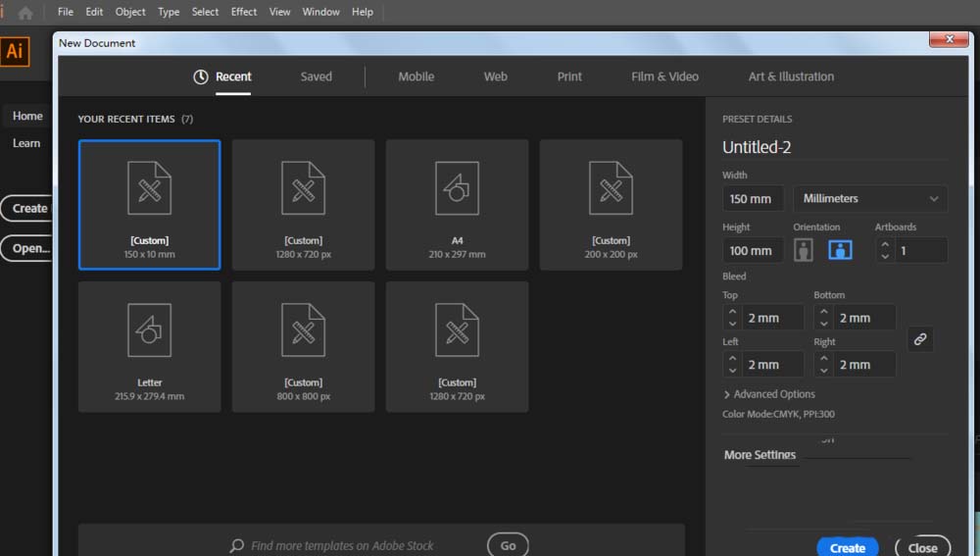This screenshot has width=980, height=556.
Task: Pick the A4 210 x 297 mm preset
Action: click(x=457, y=205)
